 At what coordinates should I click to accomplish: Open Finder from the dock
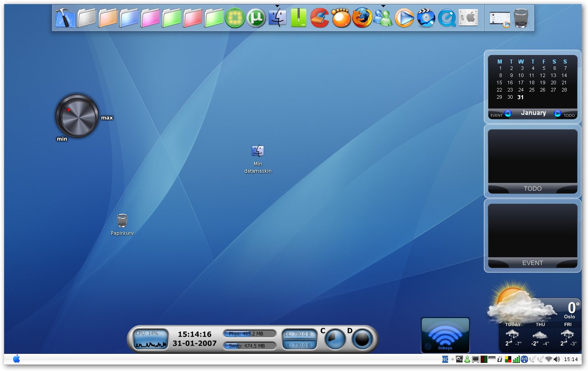click(x=277, y=18)
